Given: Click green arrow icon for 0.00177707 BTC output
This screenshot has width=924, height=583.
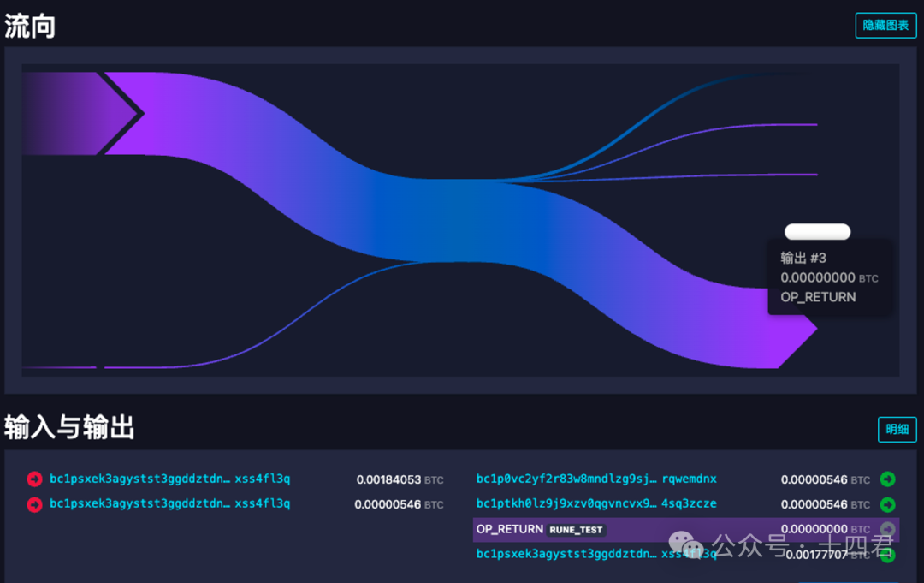Looking at the screenshot, I should (x=887, y=555).
